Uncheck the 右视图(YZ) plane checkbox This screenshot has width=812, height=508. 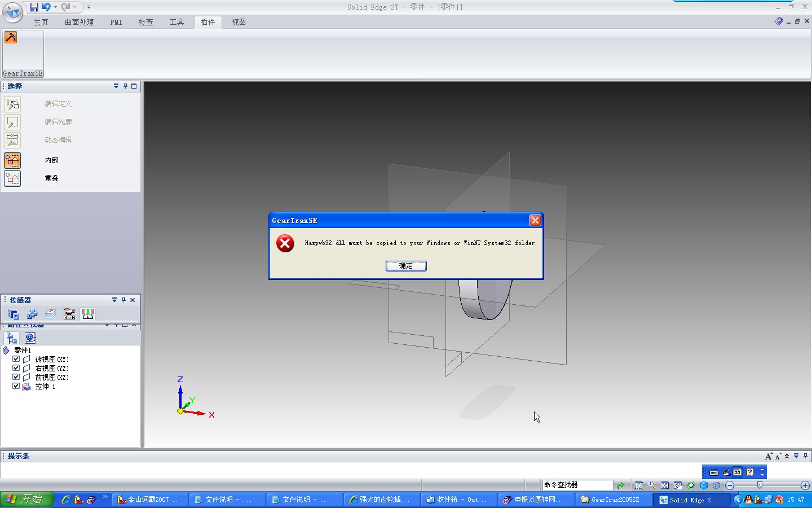(16, 368)
